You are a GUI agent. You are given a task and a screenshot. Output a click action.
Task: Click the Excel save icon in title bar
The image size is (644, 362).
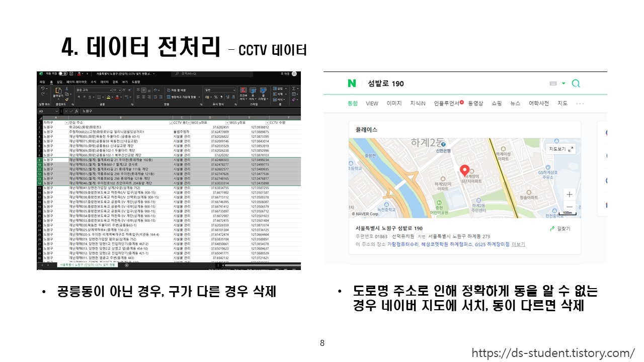[71, 74]
